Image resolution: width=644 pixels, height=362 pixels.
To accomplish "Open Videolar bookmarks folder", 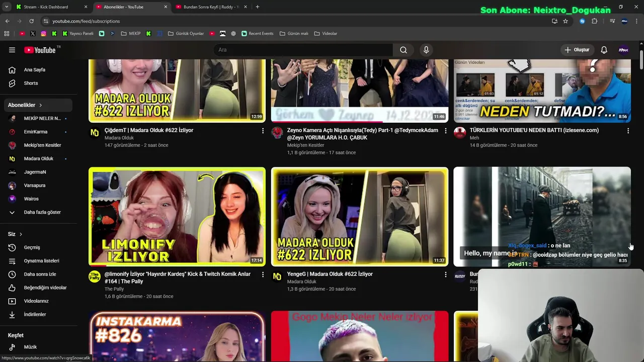I will coord(326,34).
